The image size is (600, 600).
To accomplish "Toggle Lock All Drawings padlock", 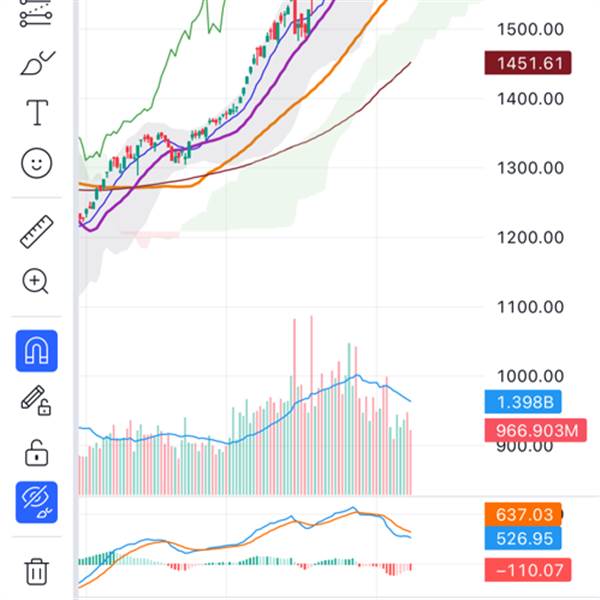I will pos(36,453).
